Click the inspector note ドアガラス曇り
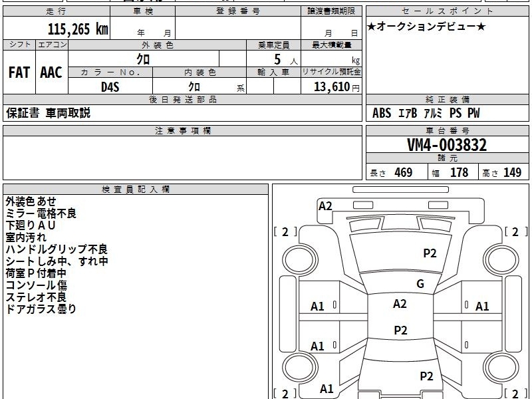The image size is (532, 399). pos(41,309)
